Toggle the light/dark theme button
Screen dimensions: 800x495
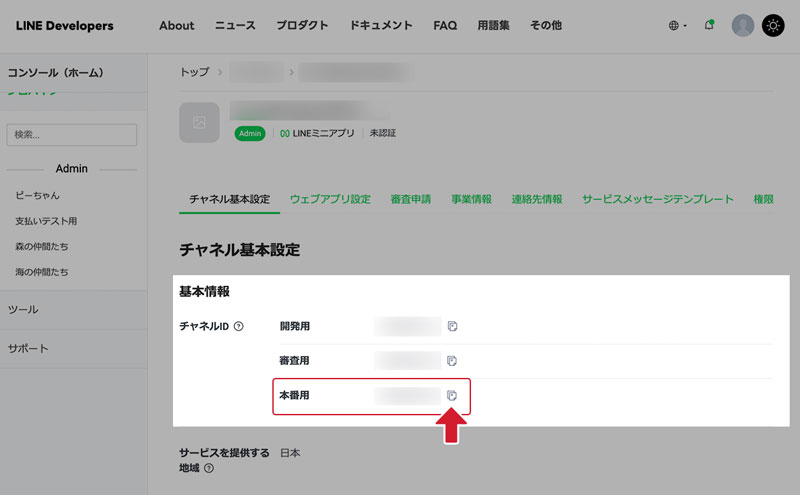pyautogui.click(x=773, y=26)
